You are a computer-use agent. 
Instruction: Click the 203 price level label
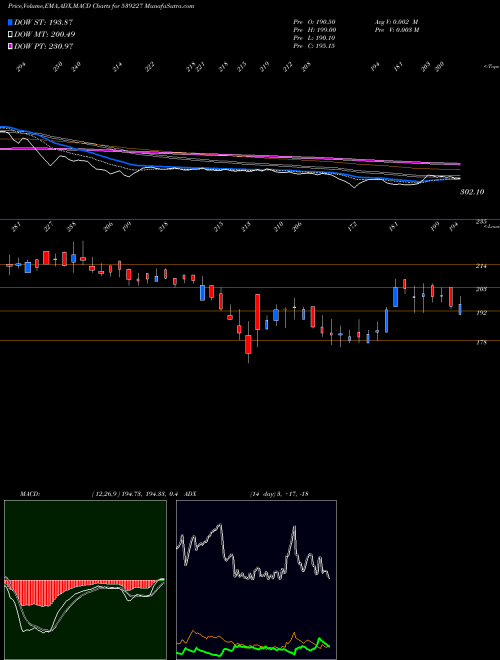click(481, 289)
